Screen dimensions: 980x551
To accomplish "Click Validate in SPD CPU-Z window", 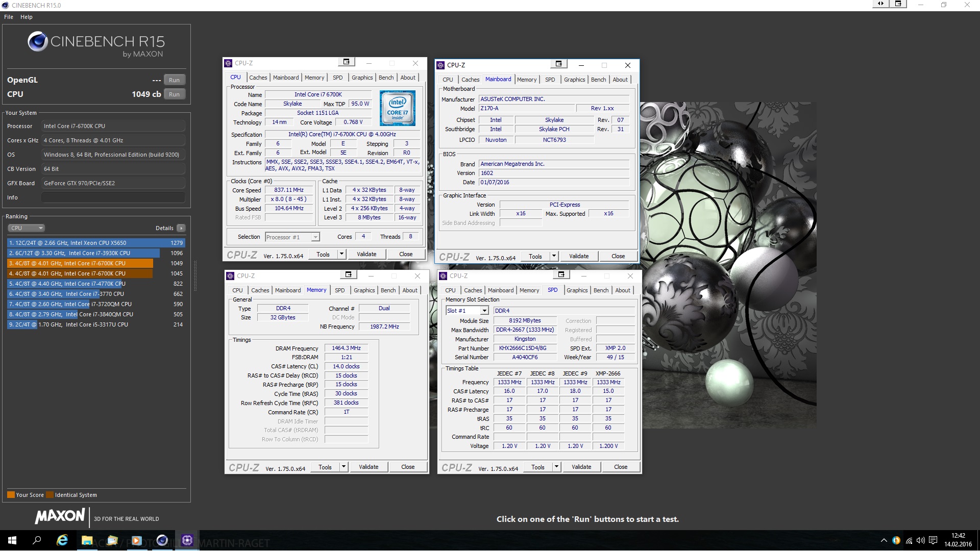I will pyautogui.click(x=581, y=467).
